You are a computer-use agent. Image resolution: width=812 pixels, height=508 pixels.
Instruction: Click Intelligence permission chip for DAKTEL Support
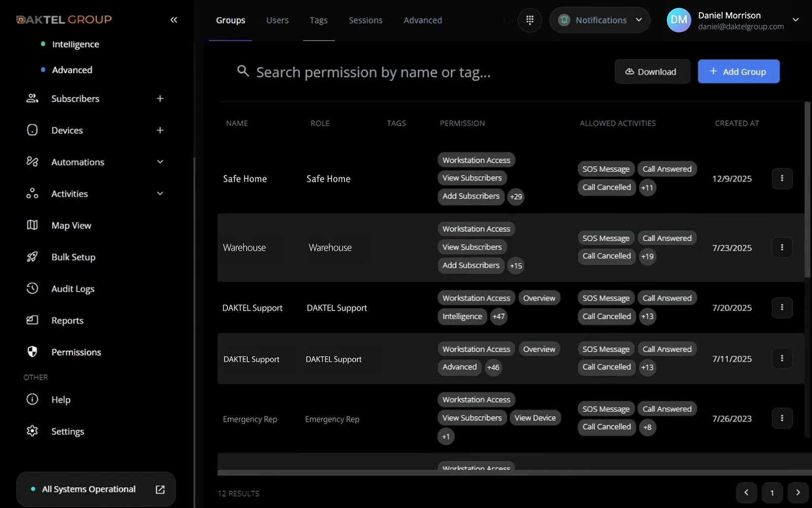click(x=462, y=316)
